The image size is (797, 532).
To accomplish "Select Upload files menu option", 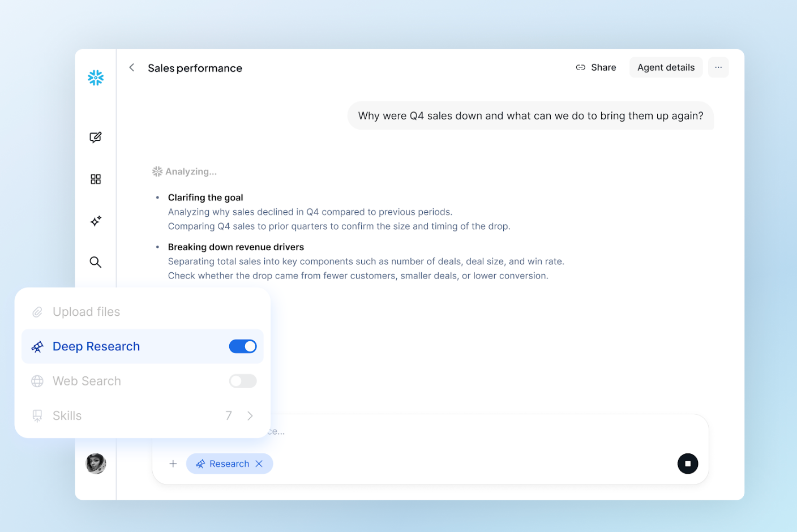I will click(86, 312).
